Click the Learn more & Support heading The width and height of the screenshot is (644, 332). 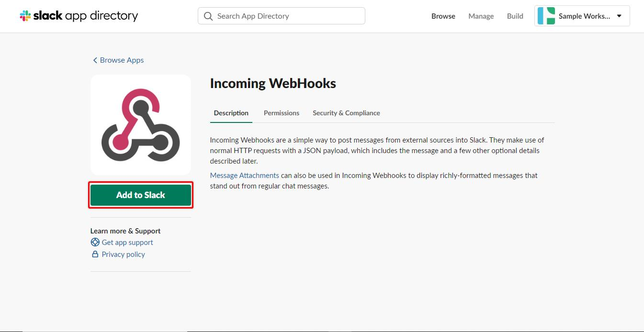pos(125,231)
